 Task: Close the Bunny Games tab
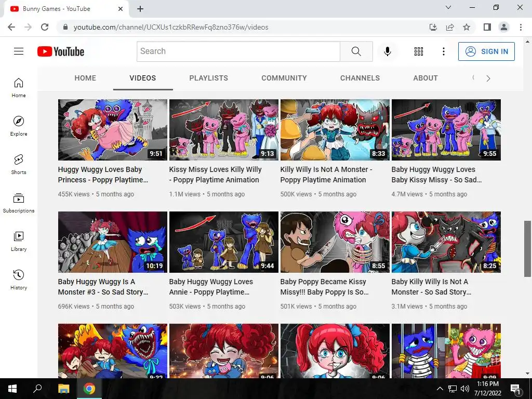click(x=121, y=9)
